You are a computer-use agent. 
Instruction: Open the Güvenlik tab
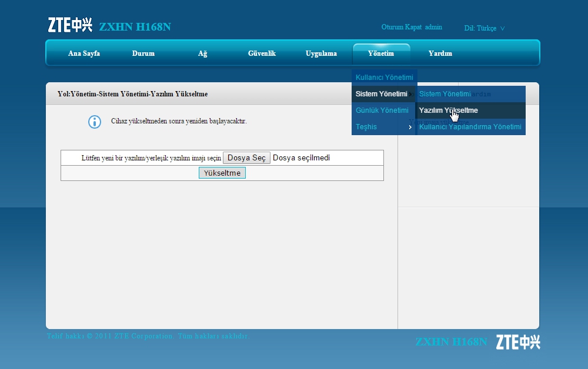click(262, 53)
